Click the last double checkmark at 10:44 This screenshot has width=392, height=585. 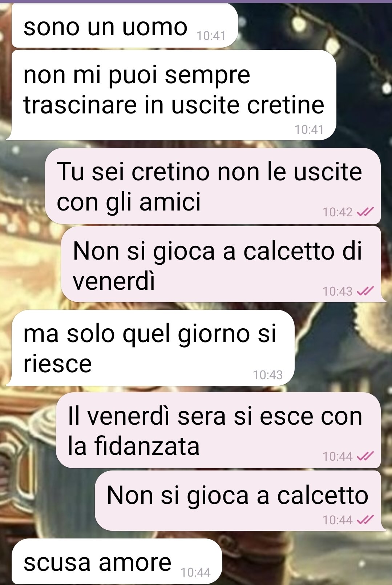pos(365,520)
